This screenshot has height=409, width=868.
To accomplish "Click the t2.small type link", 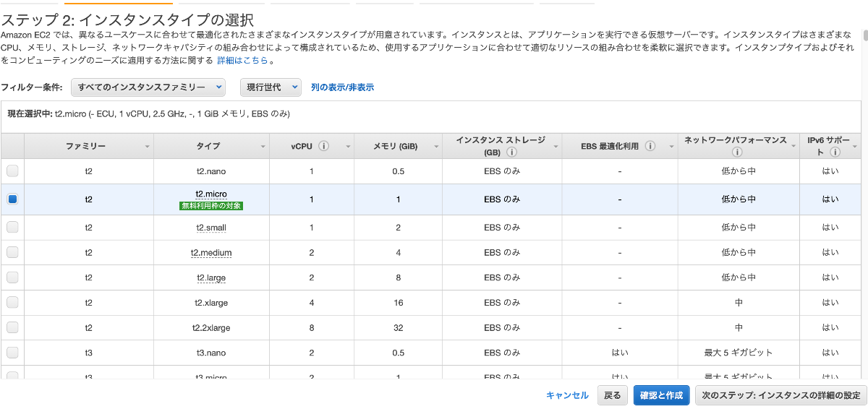I will point(211,228).
